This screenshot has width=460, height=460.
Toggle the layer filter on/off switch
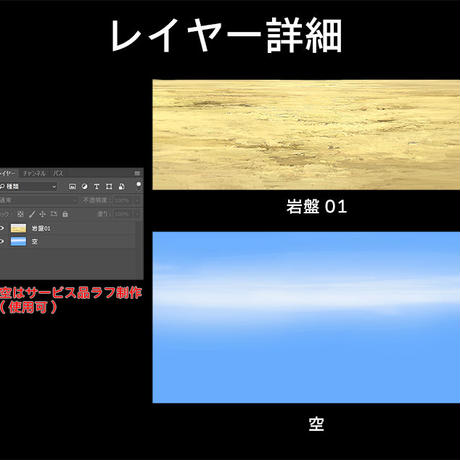point(139,186)
